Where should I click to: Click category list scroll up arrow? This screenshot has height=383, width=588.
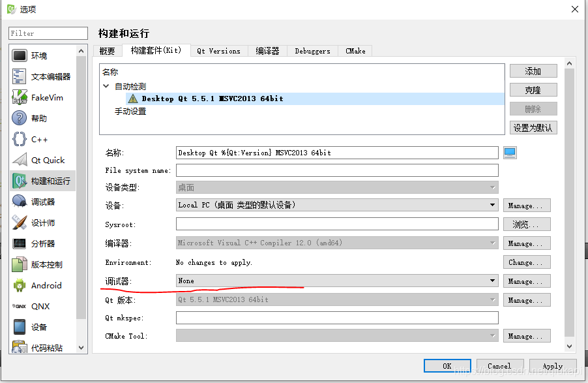[81, 50]
